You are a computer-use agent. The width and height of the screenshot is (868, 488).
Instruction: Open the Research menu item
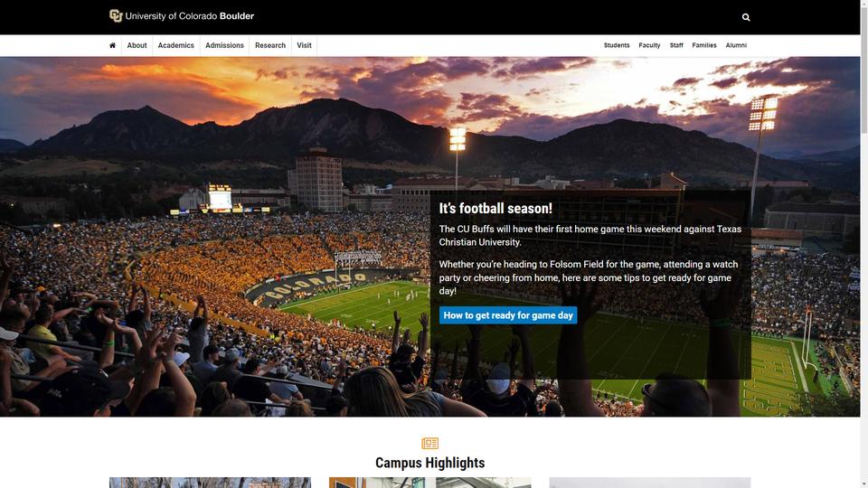coord(270,45)
